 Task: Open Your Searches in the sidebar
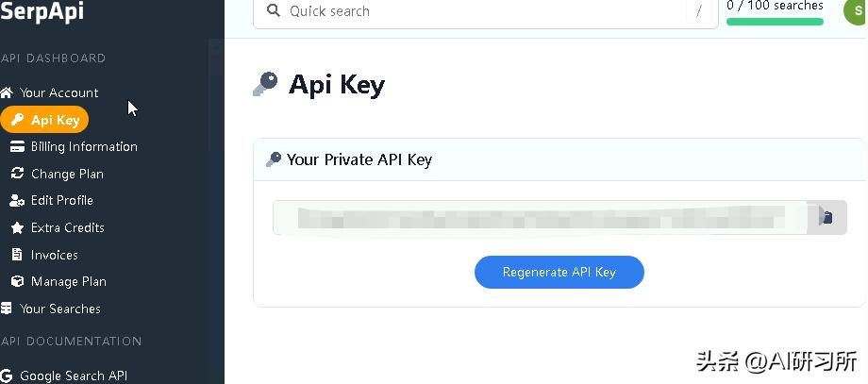(x=59, y=309)
